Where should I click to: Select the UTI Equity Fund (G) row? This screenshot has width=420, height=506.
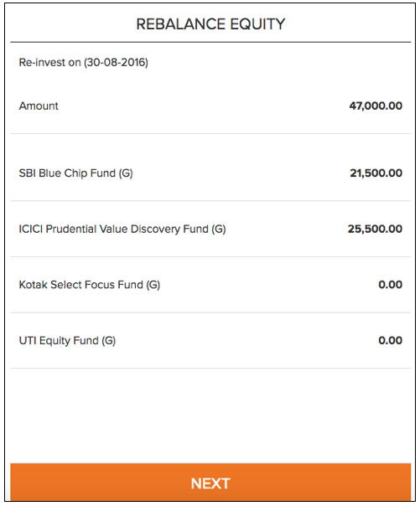(x=210, y=340)
